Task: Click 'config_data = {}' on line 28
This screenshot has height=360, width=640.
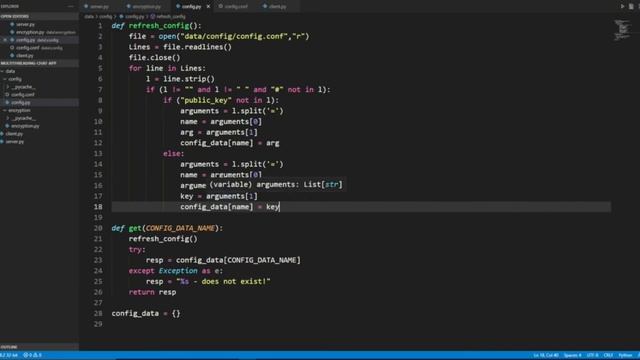Action: tap(146, 313)
